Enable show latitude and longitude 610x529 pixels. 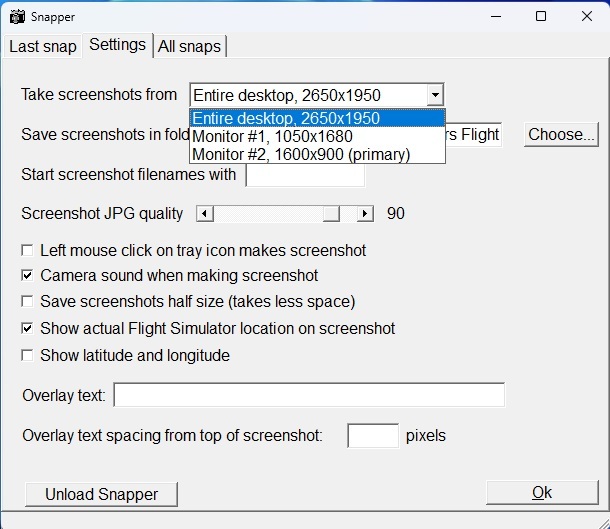pos(28,356)
